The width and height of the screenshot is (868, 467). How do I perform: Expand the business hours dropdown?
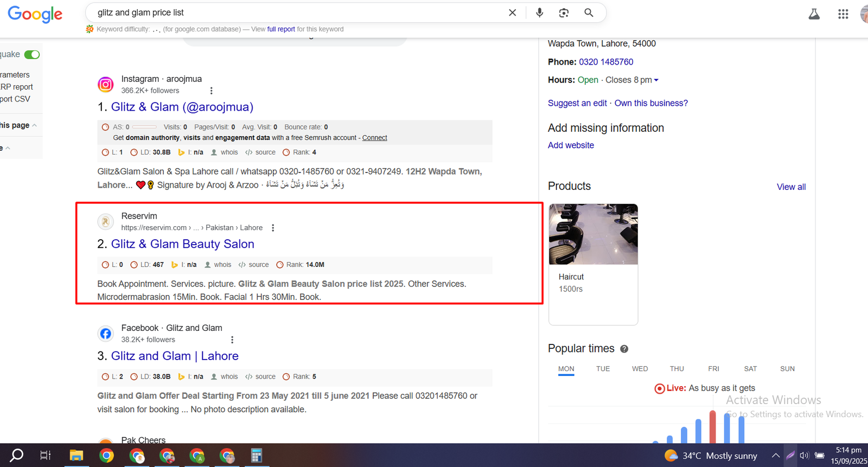[x=656, y=80]
